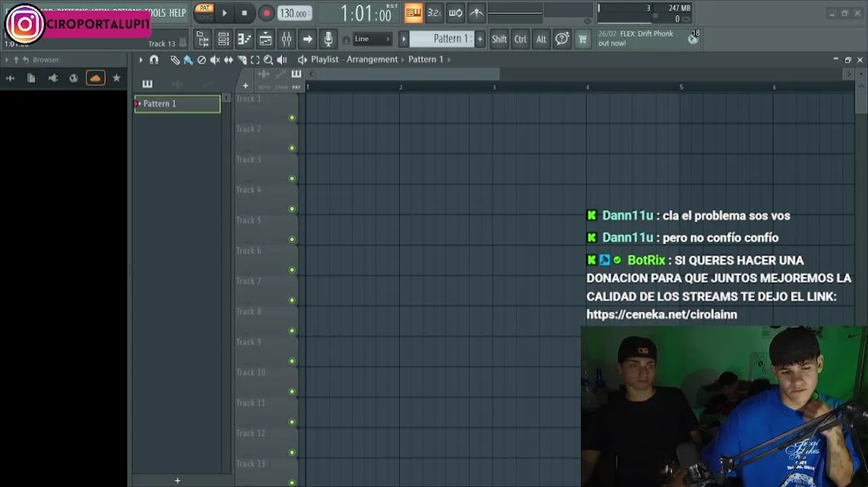Open the Mixer button in toolbar
The width and height of the screenshot is (868, 487).
coord(287,39)
